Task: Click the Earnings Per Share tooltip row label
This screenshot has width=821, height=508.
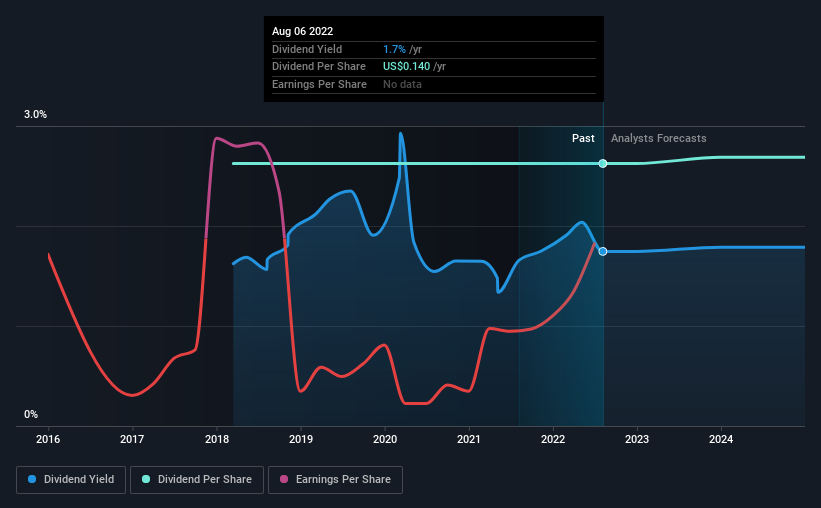Action: tap(319, 84)
